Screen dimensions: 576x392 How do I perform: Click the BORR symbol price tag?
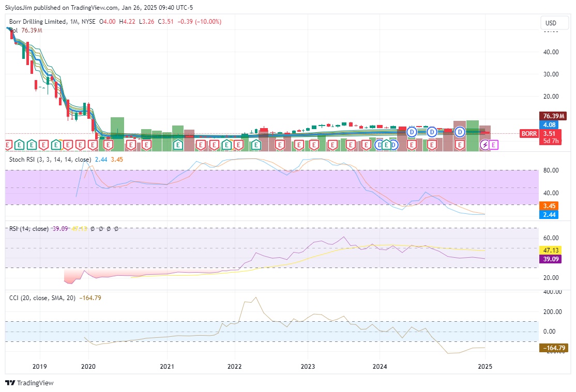pos(528,134)
